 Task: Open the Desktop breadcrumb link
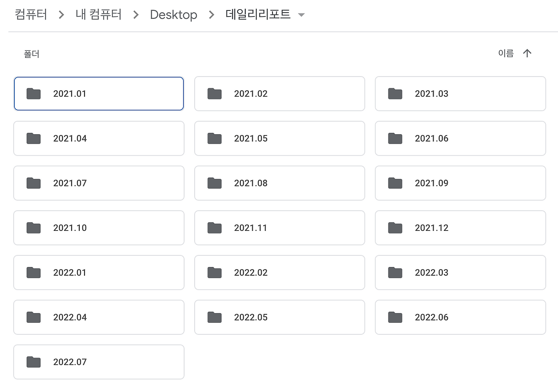tap(174, 14)
